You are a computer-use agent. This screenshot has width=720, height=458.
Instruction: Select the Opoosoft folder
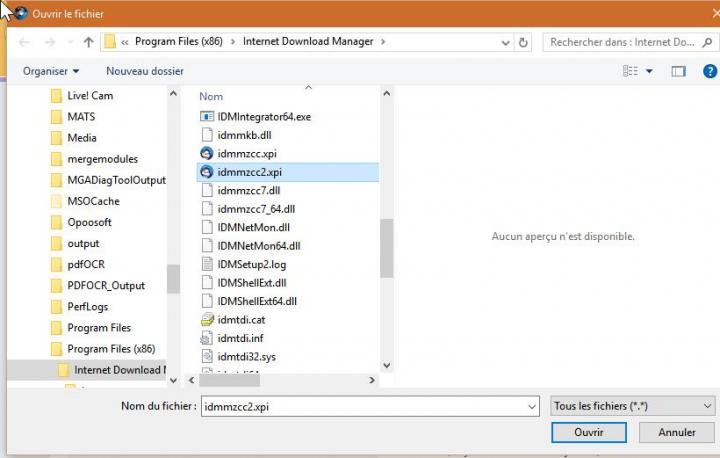pyautogui.click(x=82, y=222)
